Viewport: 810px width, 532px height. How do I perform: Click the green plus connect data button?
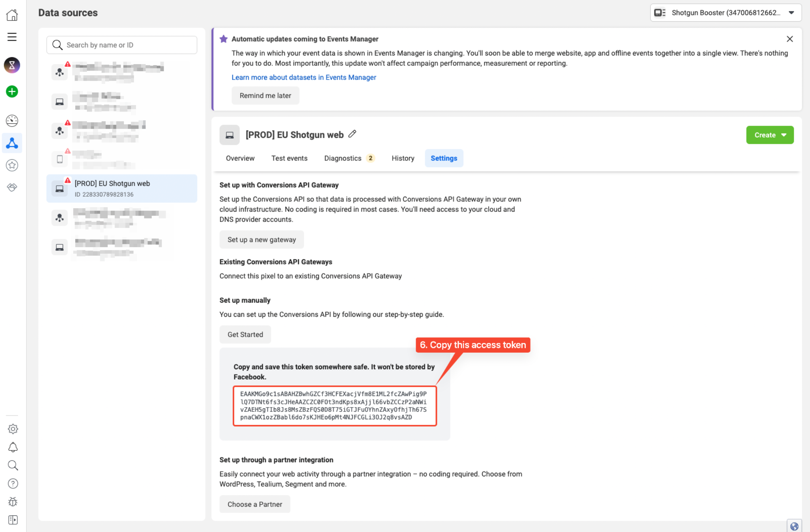[x=12, y=91]
